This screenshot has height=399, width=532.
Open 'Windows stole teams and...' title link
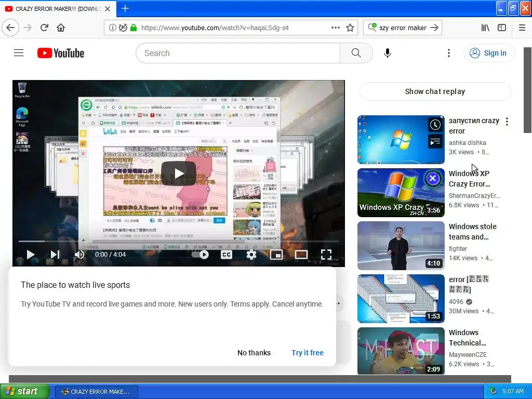point(472,232)
